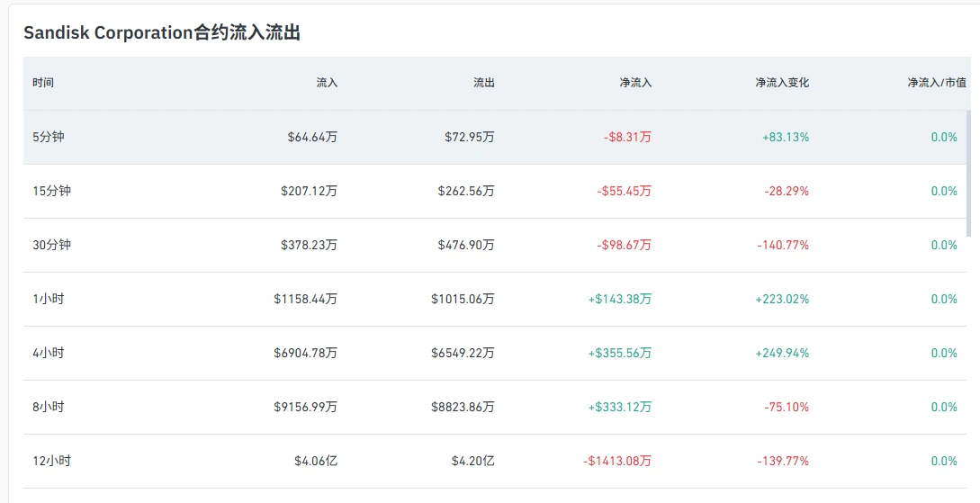
Task: Click the net inflow +$143.38万
Action: point(620,299)
